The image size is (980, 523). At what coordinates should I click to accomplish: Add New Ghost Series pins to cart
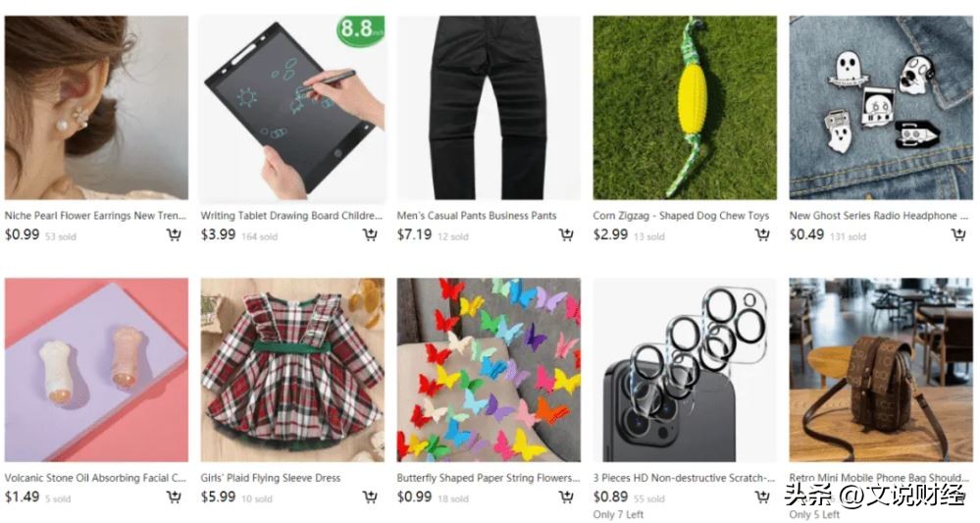[958, 235]
